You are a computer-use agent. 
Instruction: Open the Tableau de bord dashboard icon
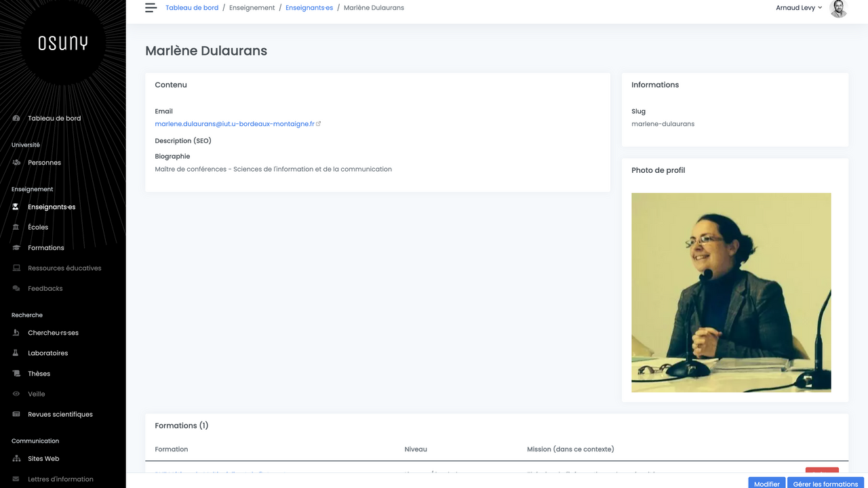click(16, 117)
